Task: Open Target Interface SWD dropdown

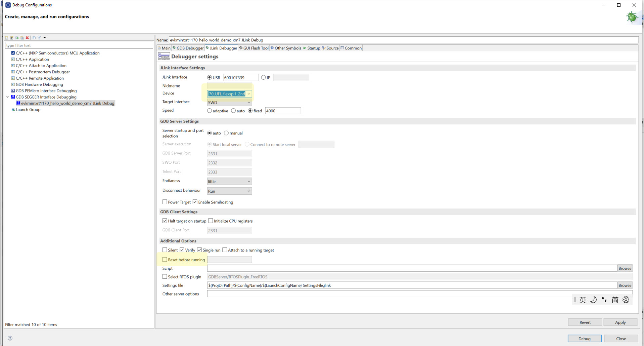Action: [229, 103]
